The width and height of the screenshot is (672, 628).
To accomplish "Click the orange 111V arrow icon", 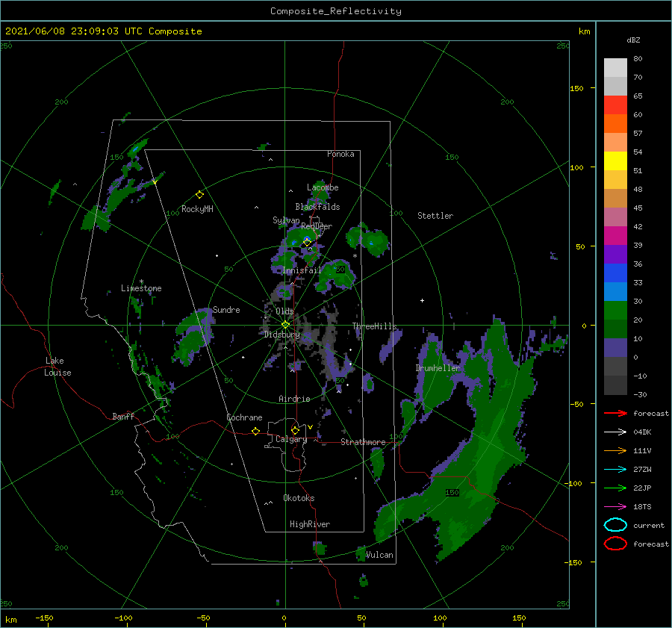I will pyautogui.click(x=615, y=450).
